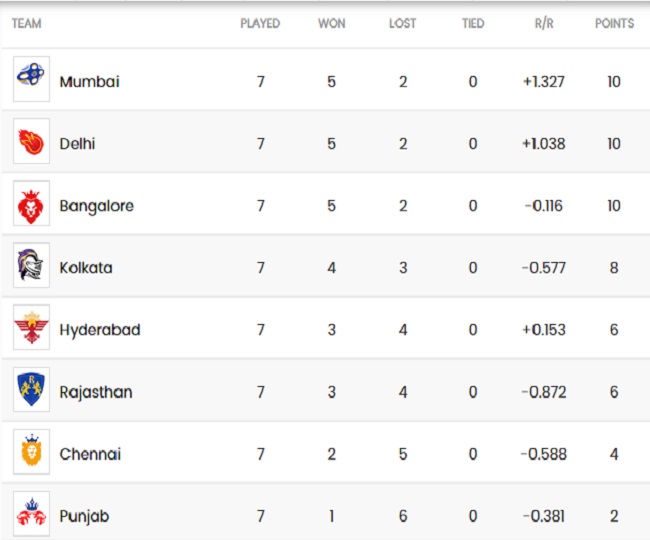Image resolution: width=650 pixels, height=540 pixels.
Task: Click the TEAM column header
Action: (27, 23)
